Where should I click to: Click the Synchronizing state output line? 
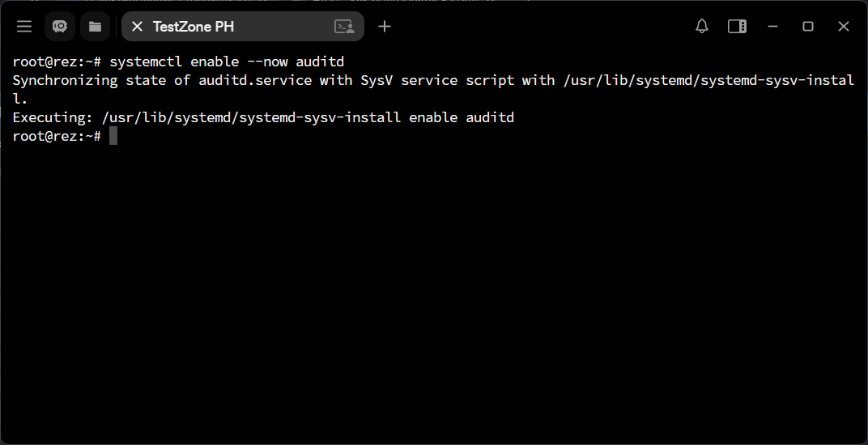pyautogui.click(x=433, y=80)
